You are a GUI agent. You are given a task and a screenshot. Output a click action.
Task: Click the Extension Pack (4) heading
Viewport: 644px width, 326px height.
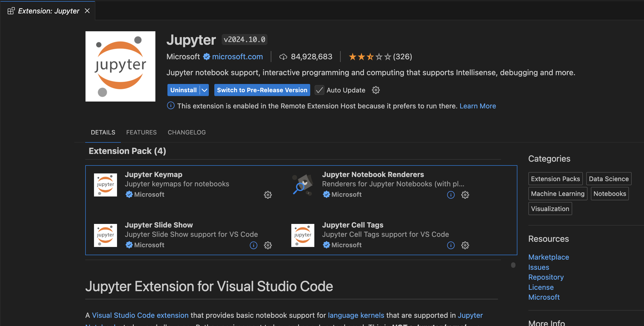tap(127, 151)
